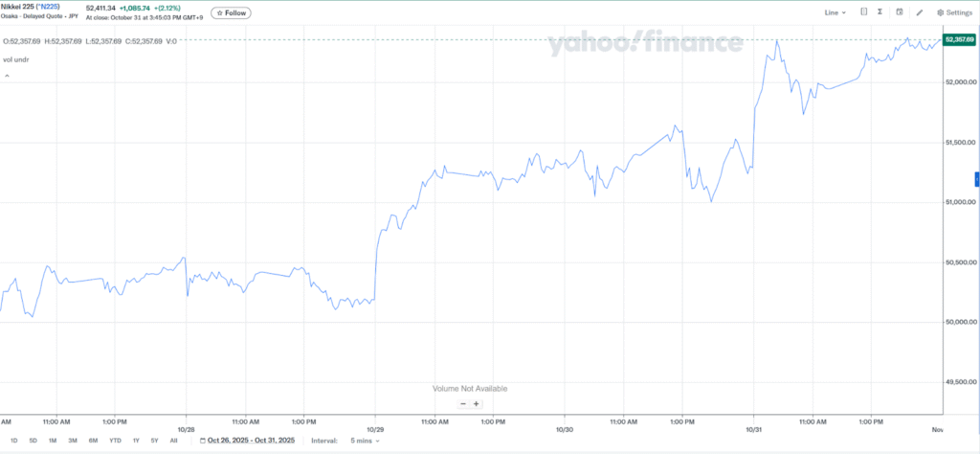This screenshot has width=980, height=454.
Task: Collapse the vol undr indicator chevron
Action: pos(8,75)
